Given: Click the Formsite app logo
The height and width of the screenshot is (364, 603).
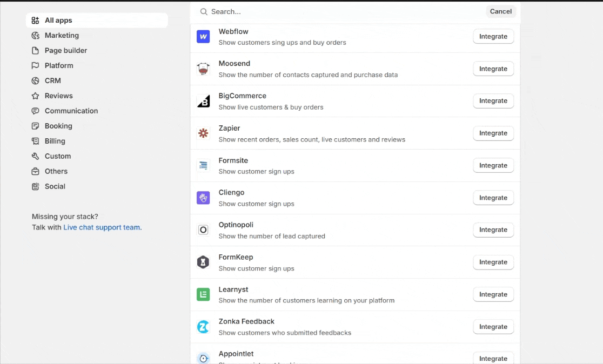Looking at the screenshot, I should point(203,166).
